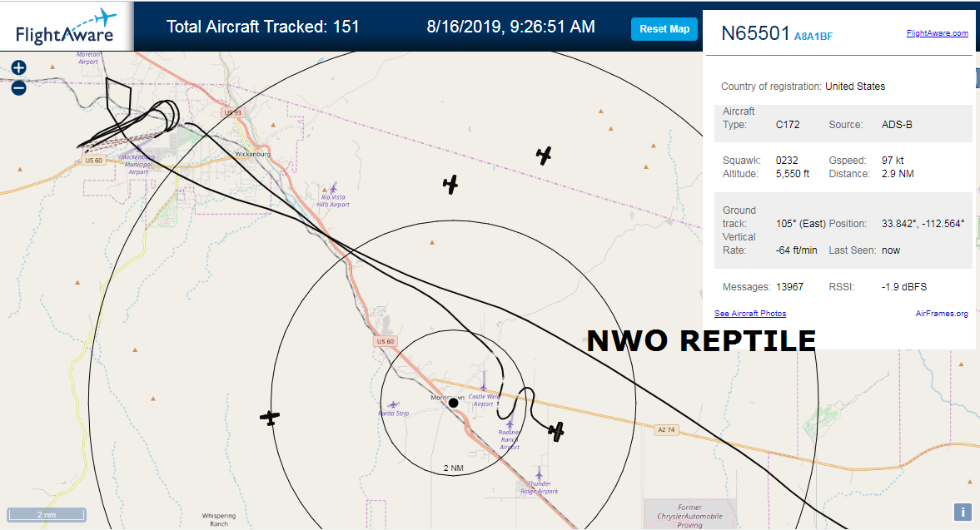Viewport: 980px width, 530px height.
Task: Click the 2 nm map scale bar
Action: coord(47,514)
